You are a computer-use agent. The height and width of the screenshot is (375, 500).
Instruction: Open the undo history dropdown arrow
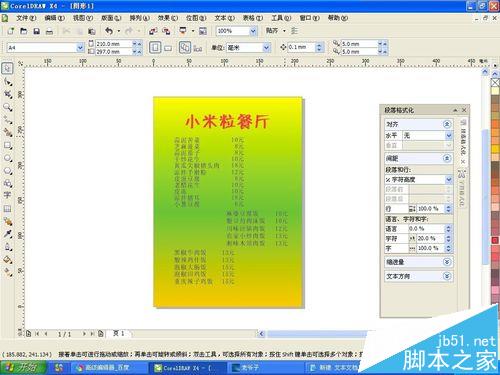click(x=119, y=31)
